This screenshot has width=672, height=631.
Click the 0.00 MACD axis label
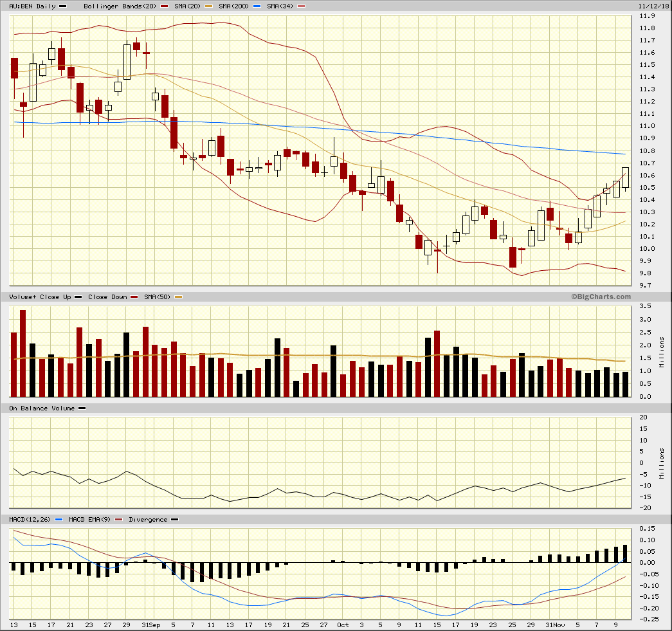pyautogui.click(x=647, y=563)
